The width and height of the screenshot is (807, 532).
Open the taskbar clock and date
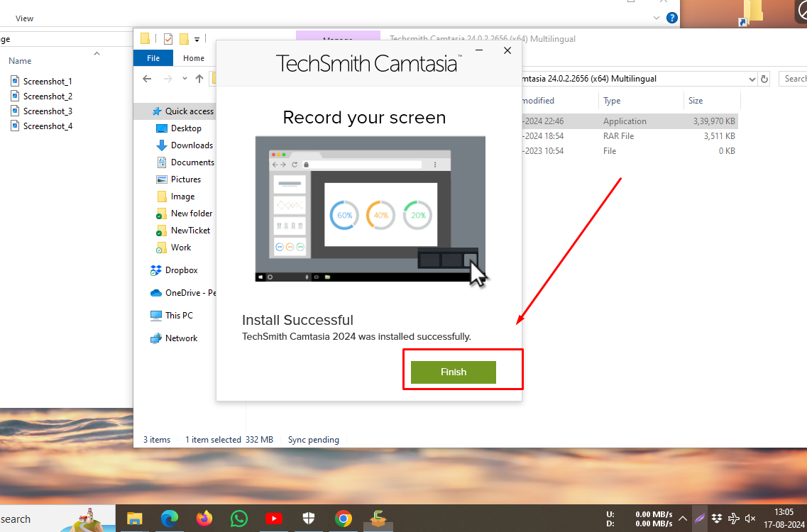coord(784,518)
